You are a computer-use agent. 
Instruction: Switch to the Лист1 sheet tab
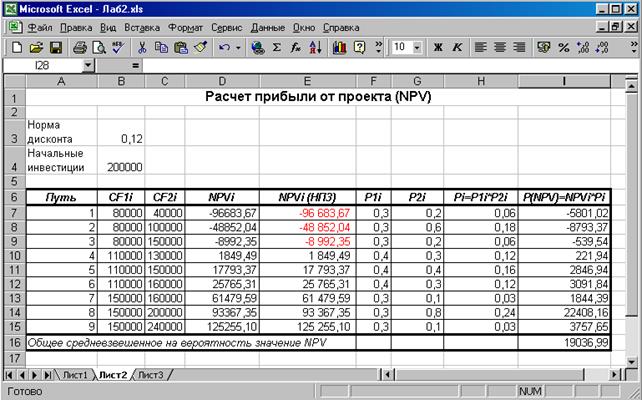coord(75,375)
